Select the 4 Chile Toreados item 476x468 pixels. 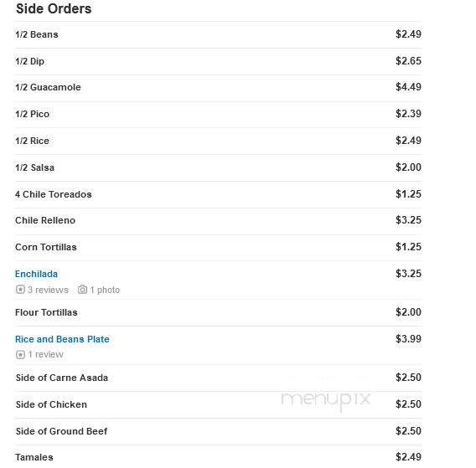pos(54,194)
